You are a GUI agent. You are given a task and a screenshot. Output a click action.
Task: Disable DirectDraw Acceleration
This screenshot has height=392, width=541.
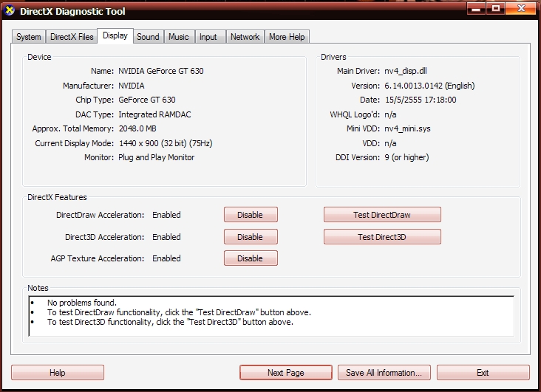(x=251, y=215)
